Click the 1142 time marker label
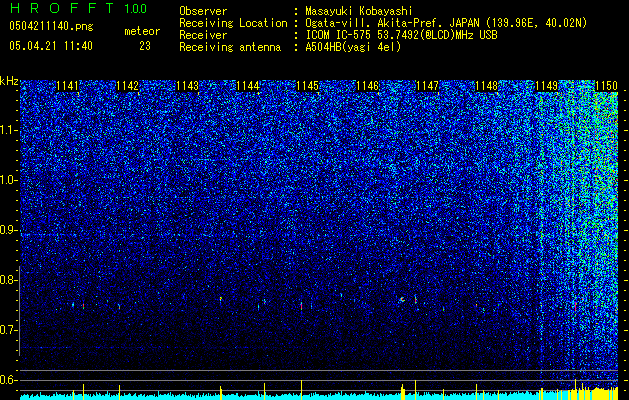This screenshot has height=400, width=629. coord(127,86)
